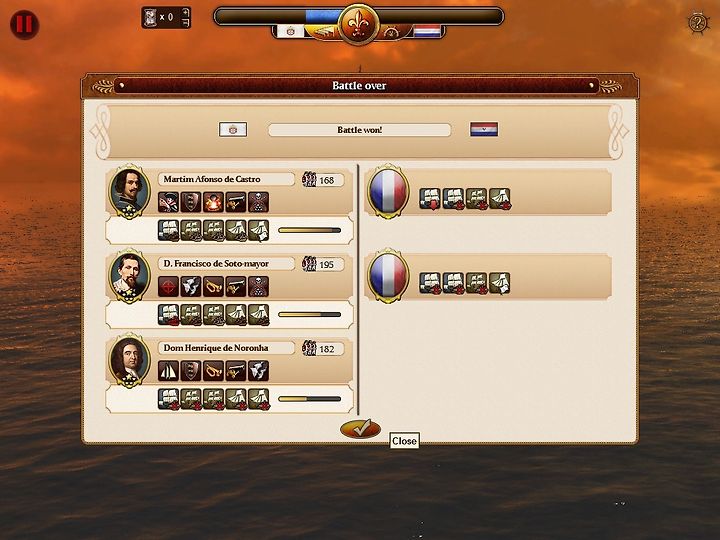Select Martim Afonso de Castro portrait
The width and height of the screenshot is (720, 540).
click(130, 191)
